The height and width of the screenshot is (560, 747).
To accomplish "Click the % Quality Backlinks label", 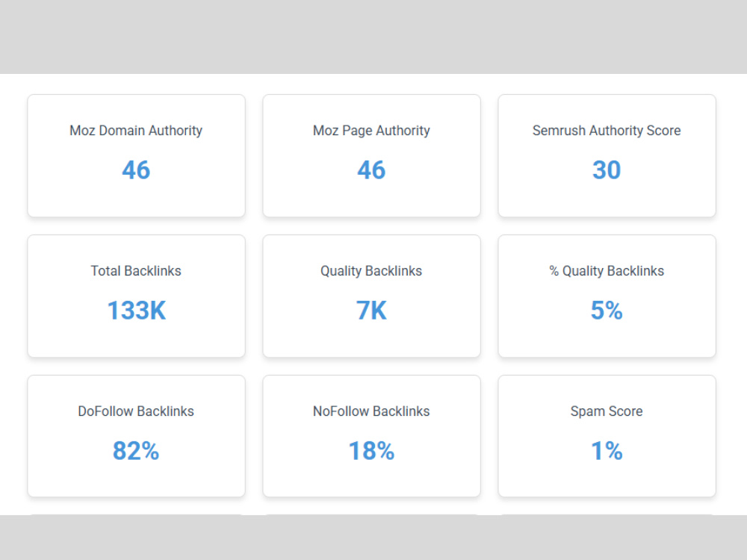I will coord(607,271).
